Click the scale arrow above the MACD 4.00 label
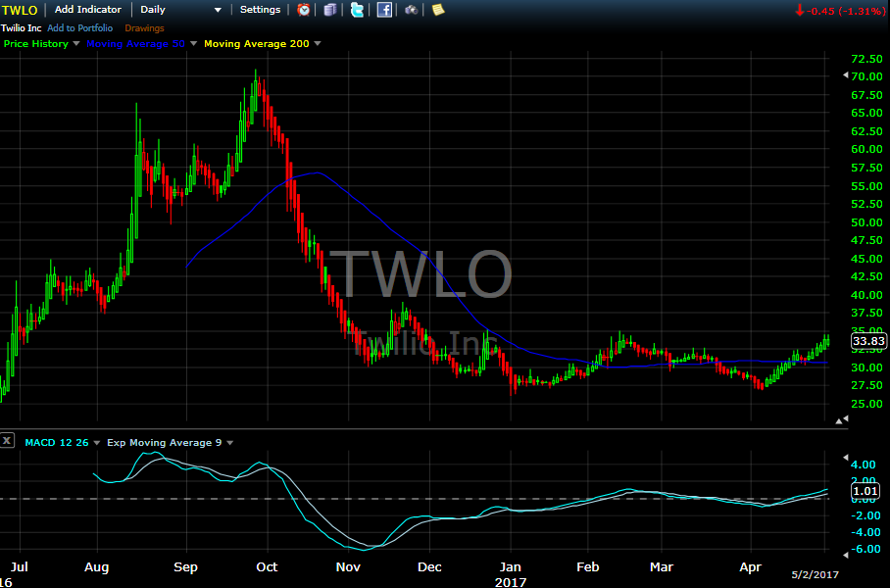The height and width of the screenshot is (588, 890). [x=846, y=457]
